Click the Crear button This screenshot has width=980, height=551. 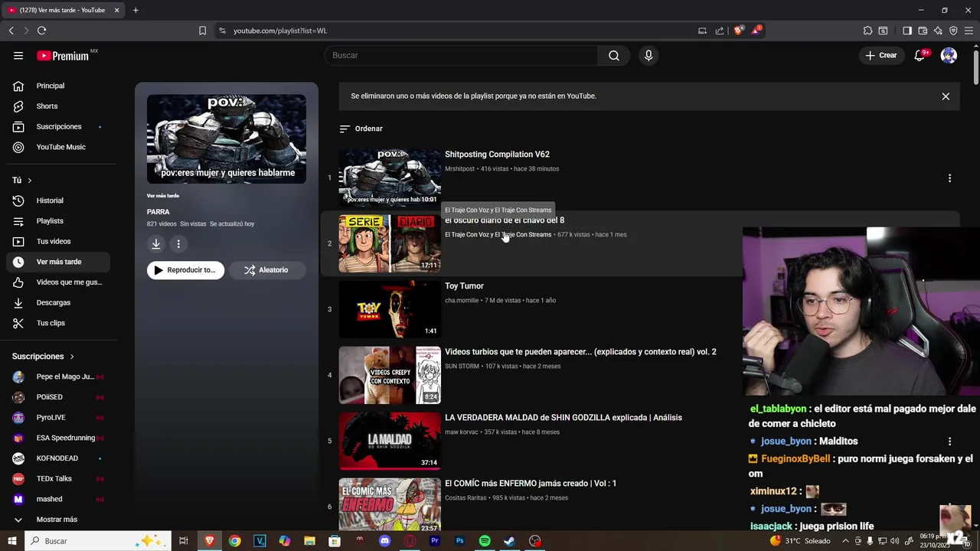pos(880,55)
